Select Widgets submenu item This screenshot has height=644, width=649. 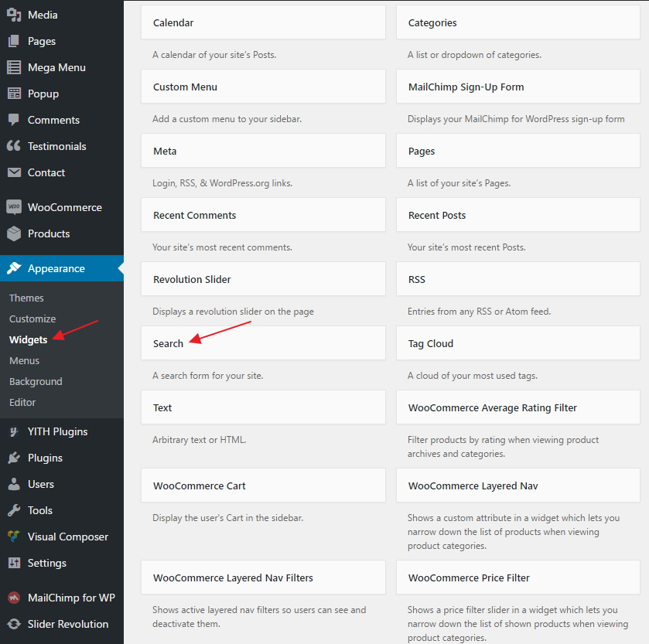coord(28,339)
